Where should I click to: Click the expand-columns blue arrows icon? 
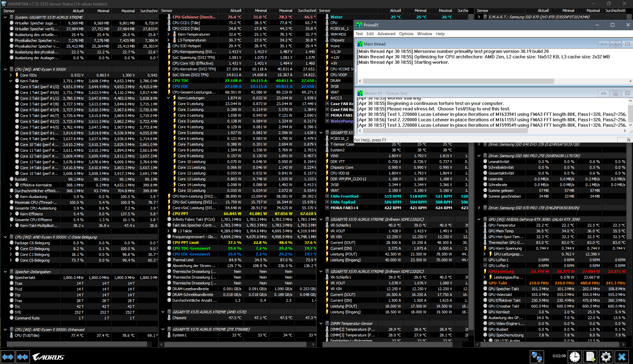pyautogui.click(x=8, y=357)
